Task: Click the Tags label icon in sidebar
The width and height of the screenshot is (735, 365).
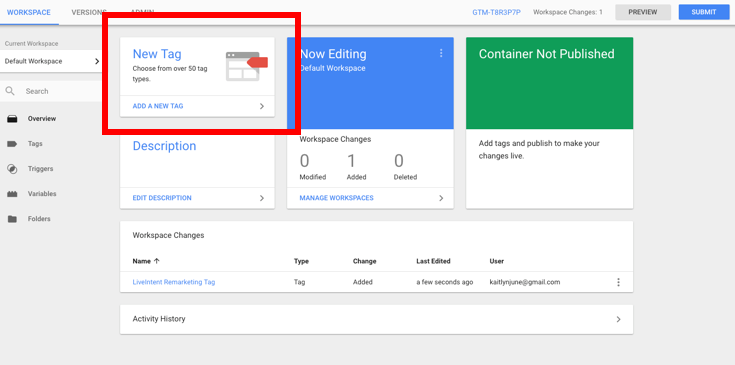Action: click(x=12, y=144)
